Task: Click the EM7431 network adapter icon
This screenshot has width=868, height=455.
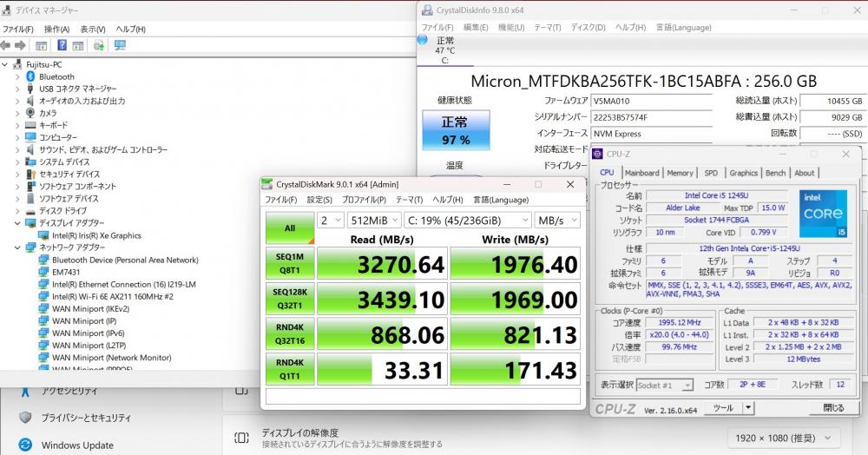Action: point(43,272)
